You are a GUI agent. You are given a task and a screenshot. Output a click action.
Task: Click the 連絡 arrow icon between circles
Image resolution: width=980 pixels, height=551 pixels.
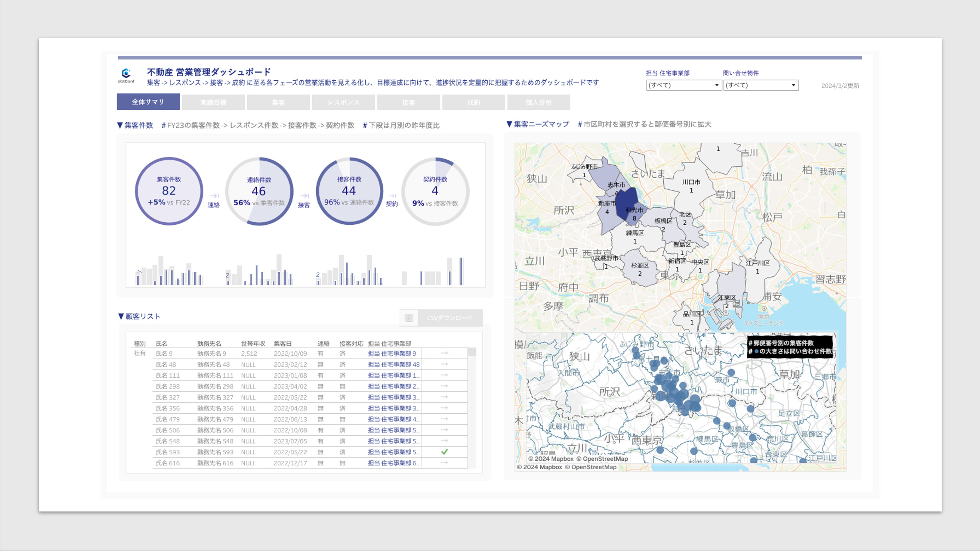[214, 196]
